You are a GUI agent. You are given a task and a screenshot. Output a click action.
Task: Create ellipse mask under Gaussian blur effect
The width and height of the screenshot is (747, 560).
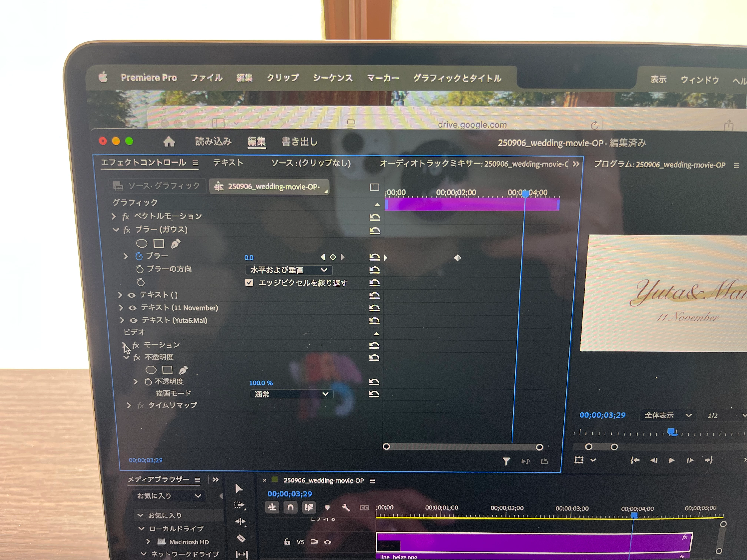click(142, 243)
